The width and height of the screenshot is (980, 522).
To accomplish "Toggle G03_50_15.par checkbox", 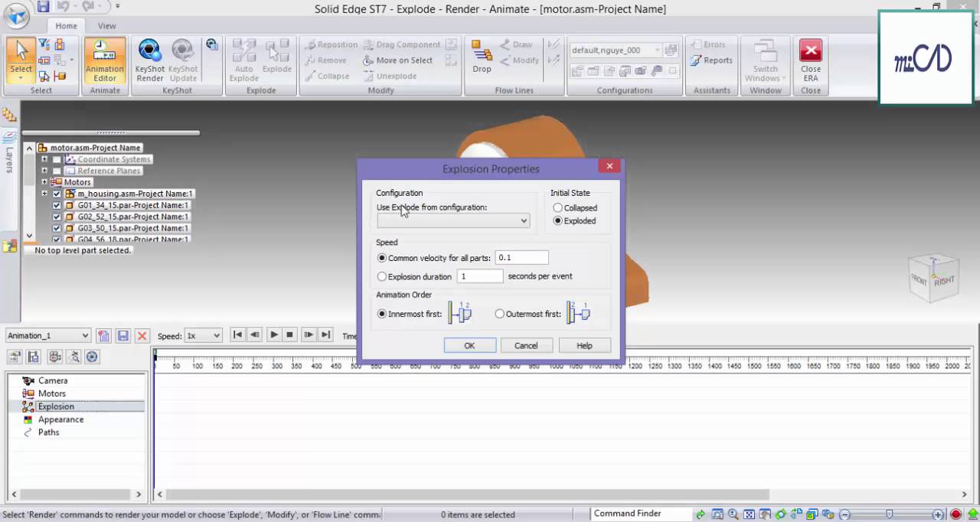I will point(57,228).
